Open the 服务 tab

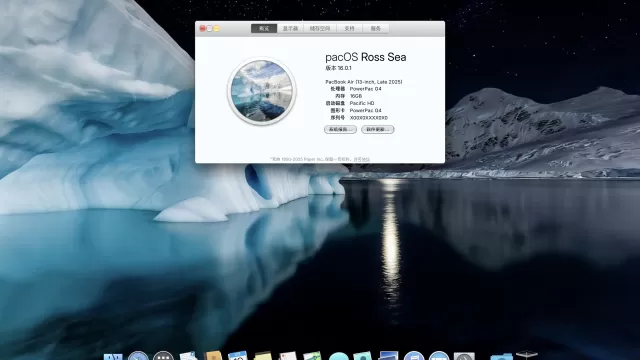pos(376,29)
